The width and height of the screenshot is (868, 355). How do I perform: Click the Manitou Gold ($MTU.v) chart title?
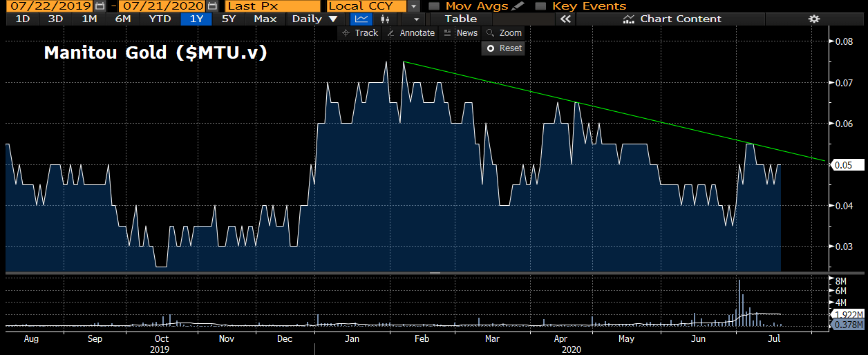coord(155,53)
